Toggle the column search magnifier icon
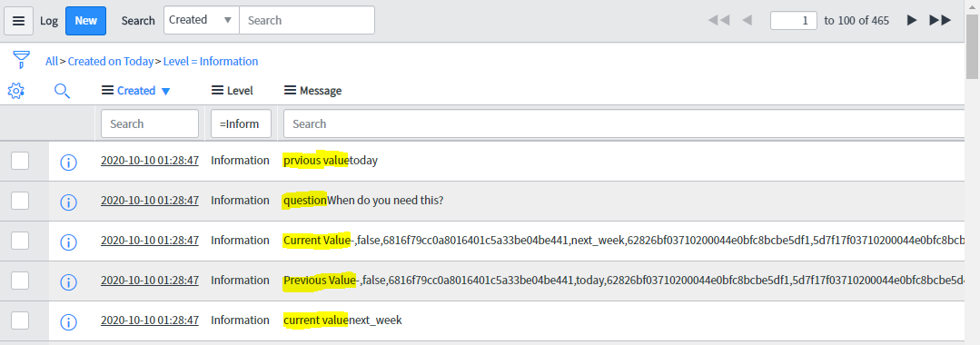The height and width of the screenshot is (345, 980). coord(62,92)
